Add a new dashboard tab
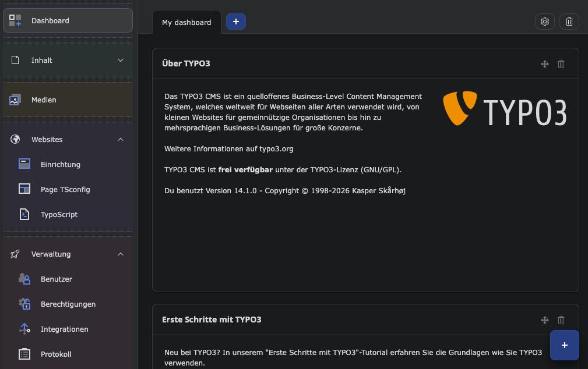588x369 pixels. tap(236, 22)
